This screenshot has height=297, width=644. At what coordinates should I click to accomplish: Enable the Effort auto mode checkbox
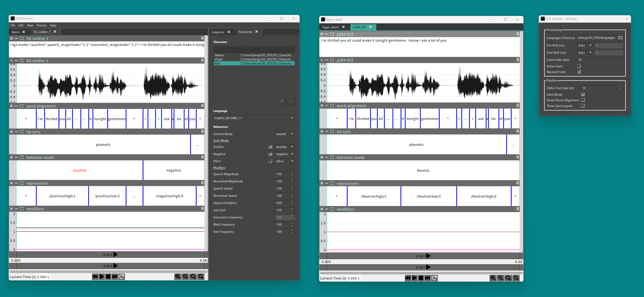point(270,161)
